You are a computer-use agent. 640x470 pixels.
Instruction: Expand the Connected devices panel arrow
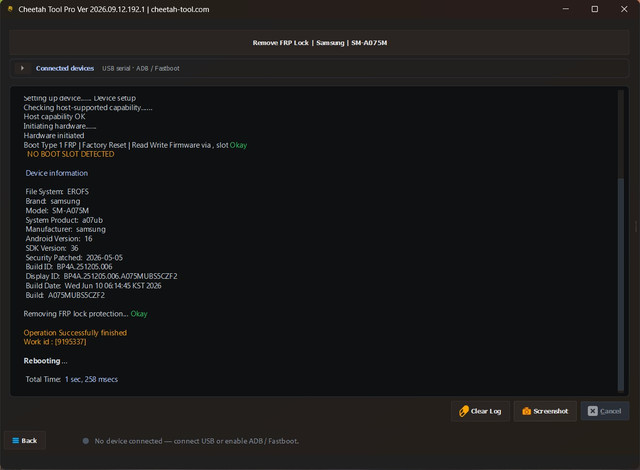(x=22, y=68)
